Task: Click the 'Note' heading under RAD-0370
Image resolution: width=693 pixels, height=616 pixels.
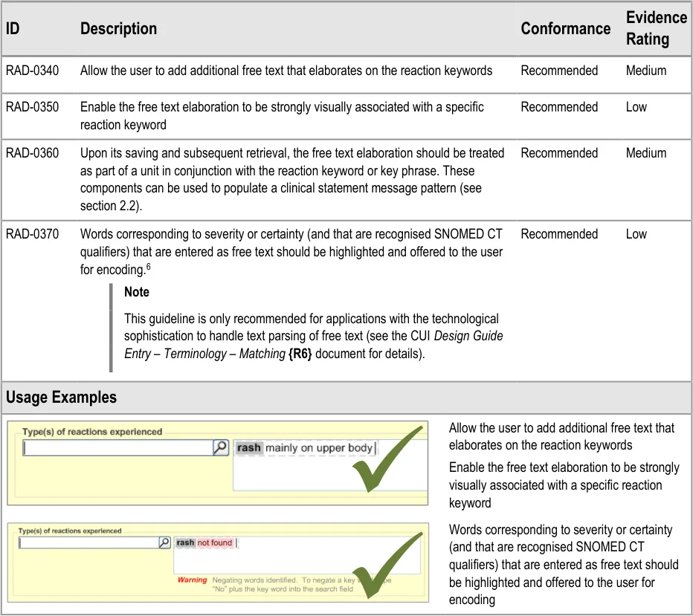Action: 137,292
